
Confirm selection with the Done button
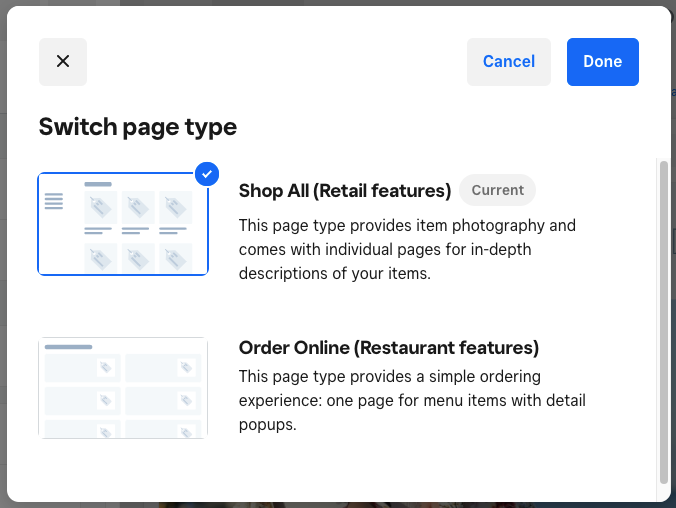(x=602, y=62)
